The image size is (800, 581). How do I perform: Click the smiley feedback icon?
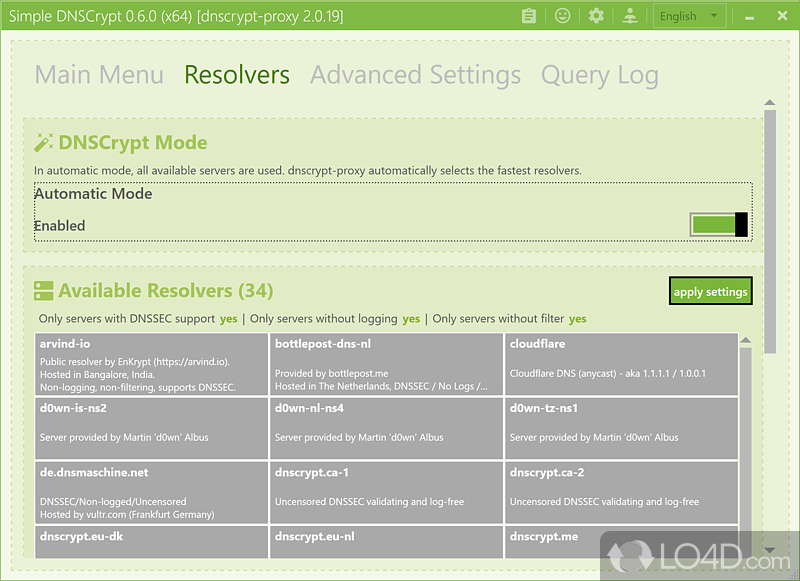point(562,15)
